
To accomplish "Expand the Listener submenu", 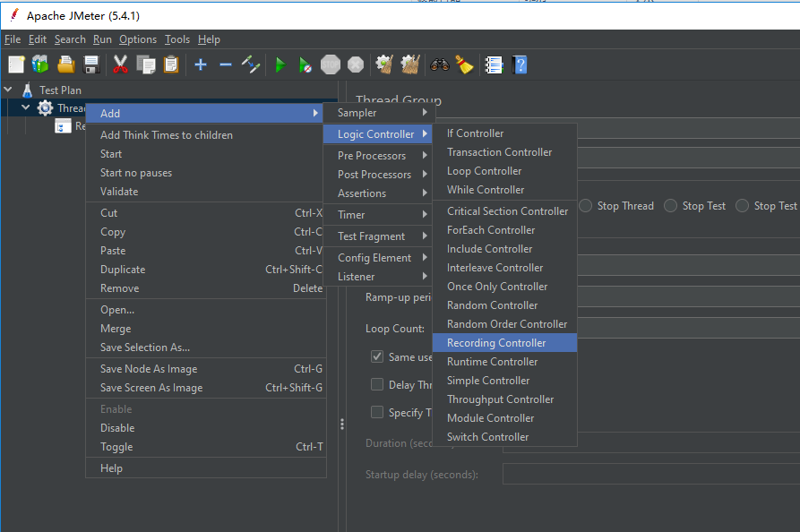I will [378, 277].
